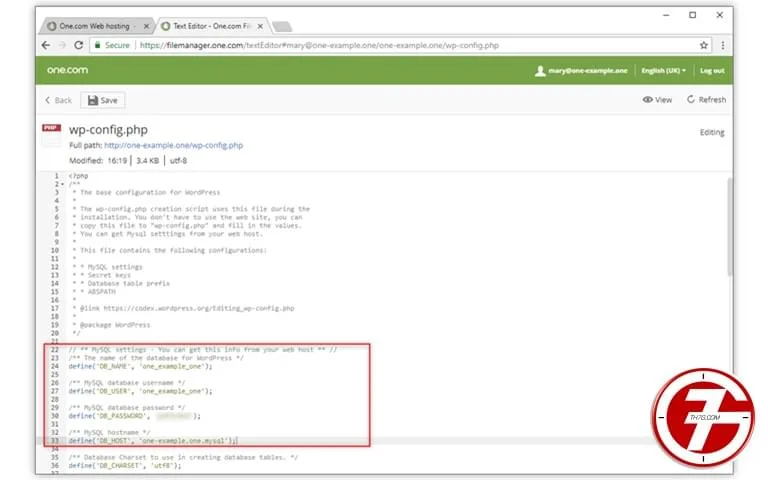This screenshot has width=768, height=480.
Task: Click on line 36 define DB_CHARSET
Action: (125, 466)
